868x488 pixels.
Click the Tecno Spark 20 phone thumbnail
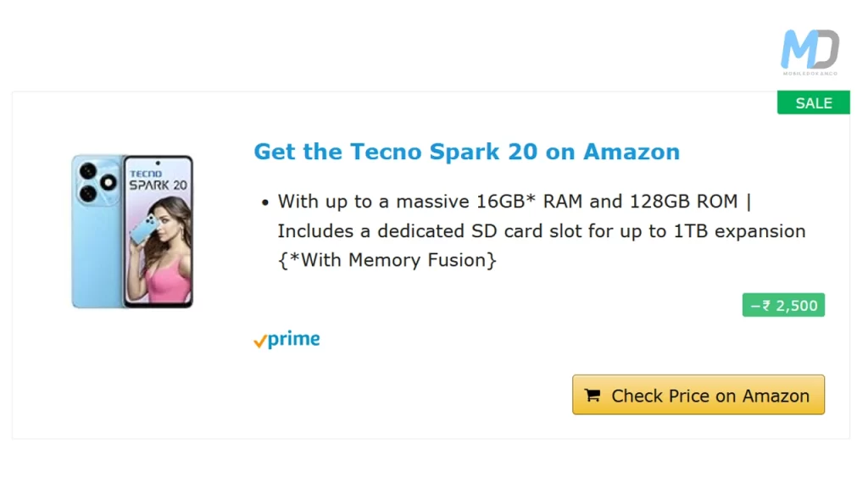133,230
